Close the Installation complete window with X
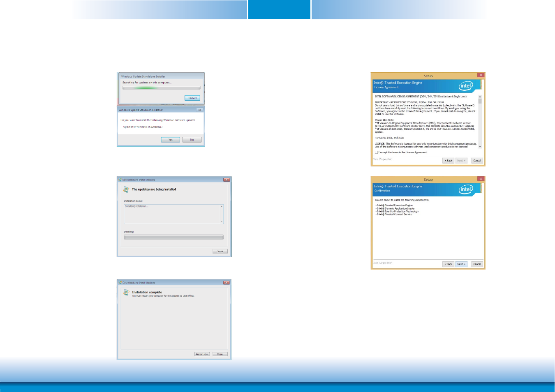Screen dimensions: 555x392 click(226, 282)
